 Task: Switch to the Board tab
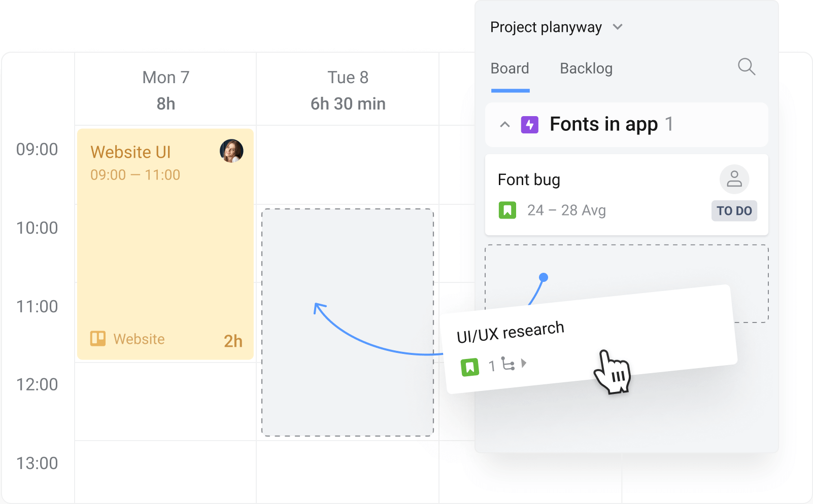(x=510, y=68)
